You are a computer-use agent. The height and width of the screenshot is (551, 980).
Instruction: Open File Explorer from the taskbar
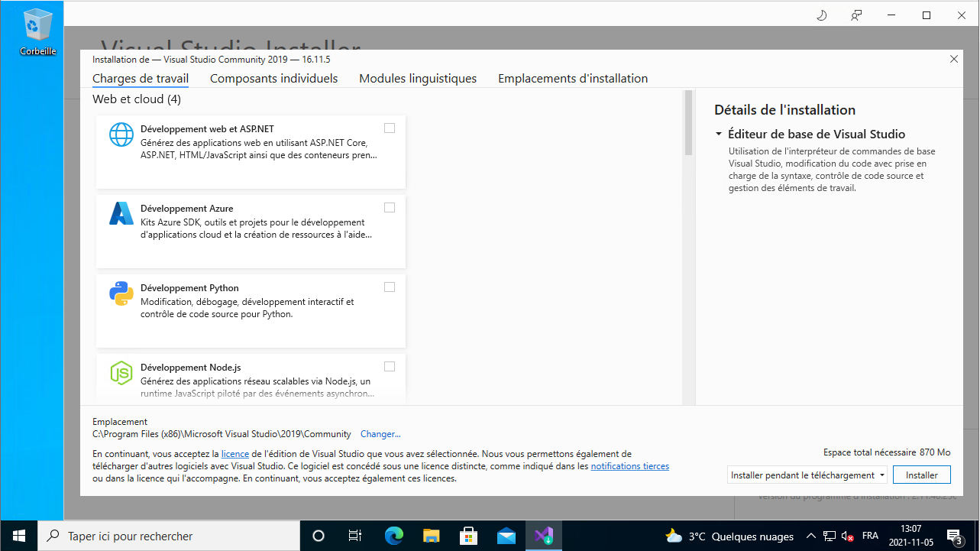(432, 536)
